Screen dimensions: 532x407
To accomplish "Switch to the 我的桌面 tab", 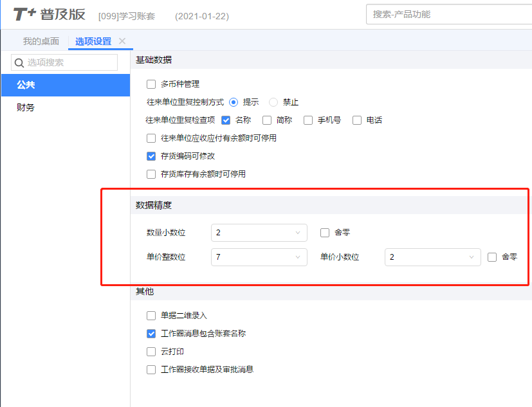I will (x=41, y=41).
